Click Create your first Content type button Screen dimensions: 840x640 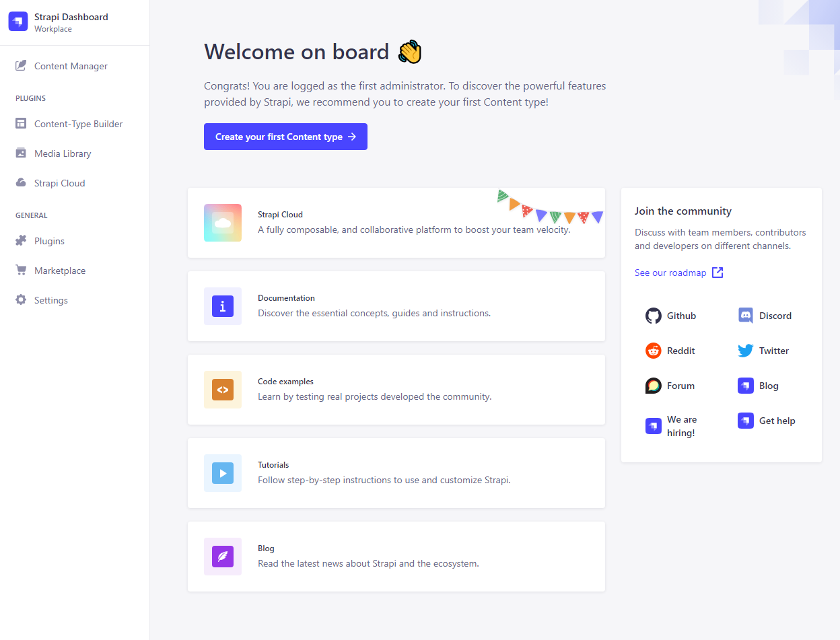pyautogui.click(x=285, y=137)
